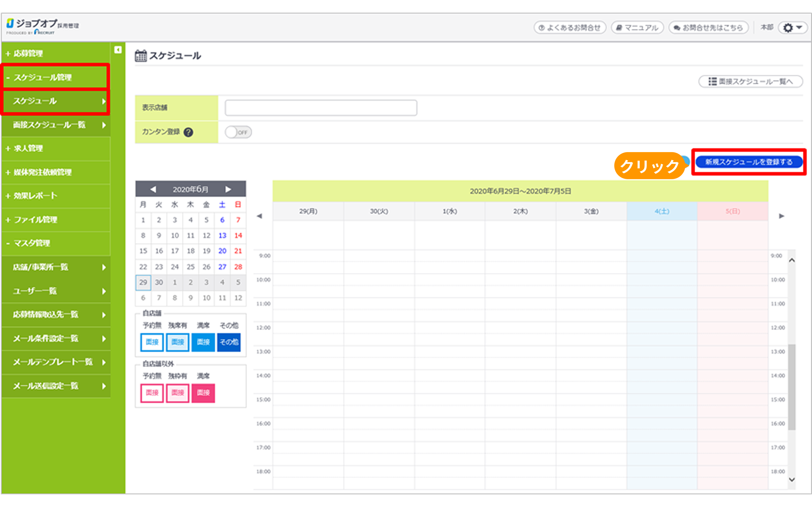This screenshot has height=507, width=812.
Task: Click the help question mark icon
Action: click(188, 132)
